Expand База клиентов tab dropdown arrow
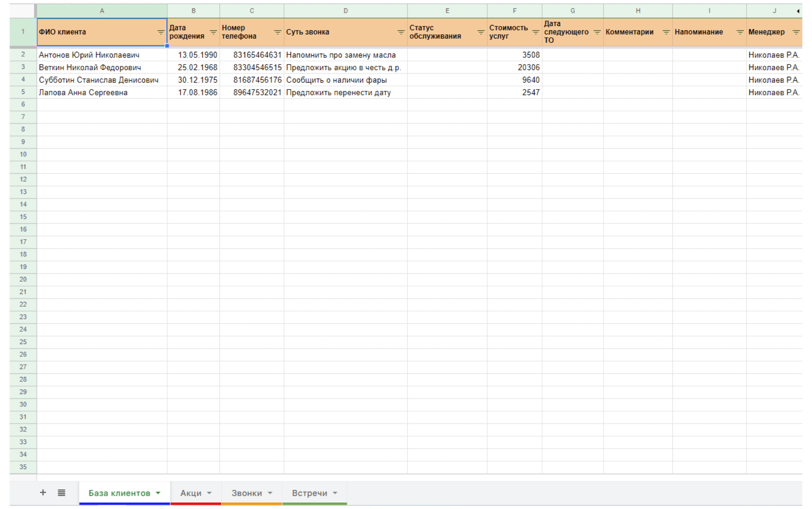812x509 pixels. coord(158,493)
